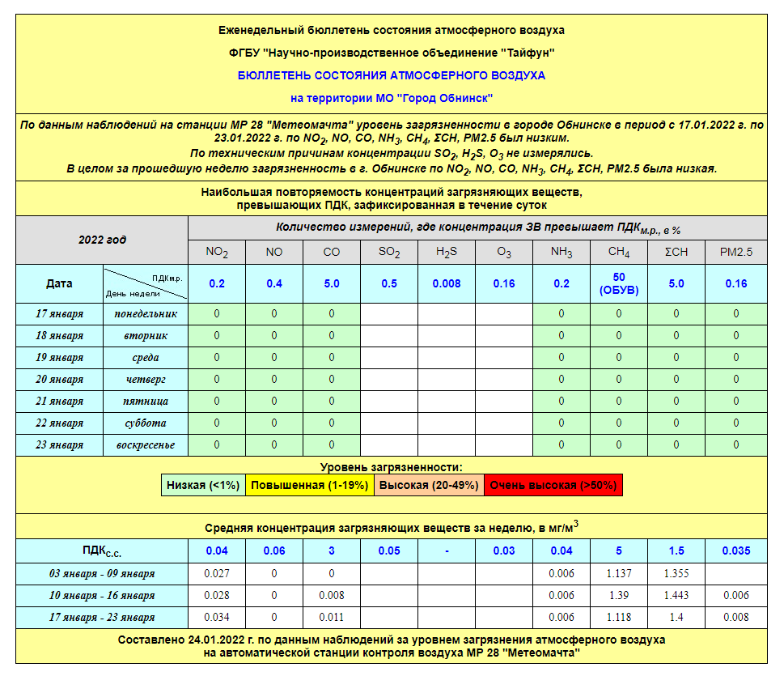Select the red Очень высокая (>50%) cell

[x=553, y=486]
